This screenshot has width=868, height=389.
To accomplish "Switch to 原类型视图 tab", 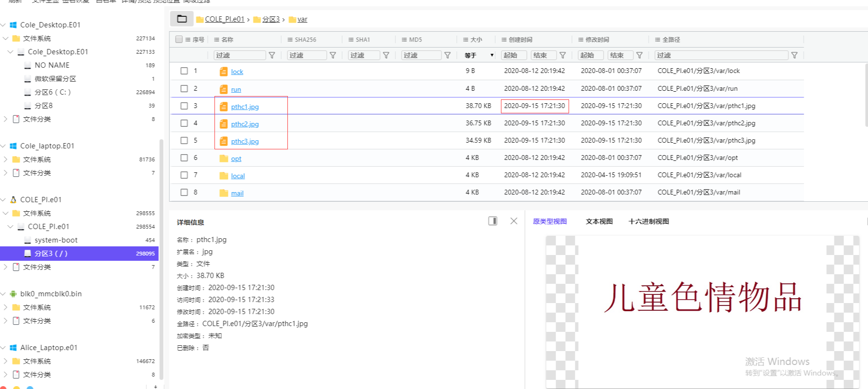I will (x=550, y=221).
